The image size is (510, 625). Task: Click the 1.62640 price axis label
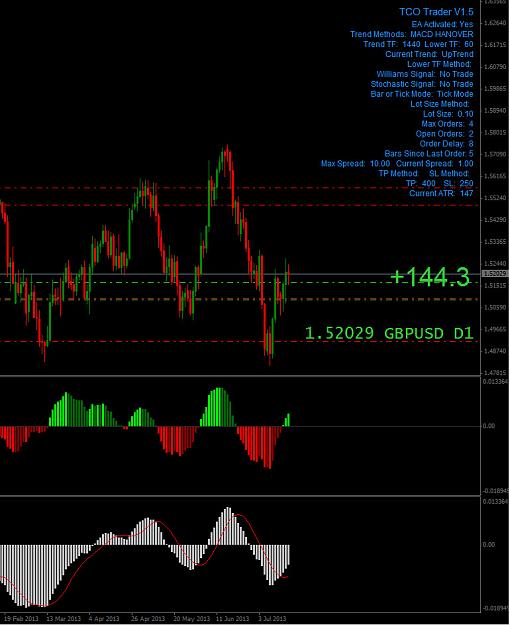click(x=494, y=23)
